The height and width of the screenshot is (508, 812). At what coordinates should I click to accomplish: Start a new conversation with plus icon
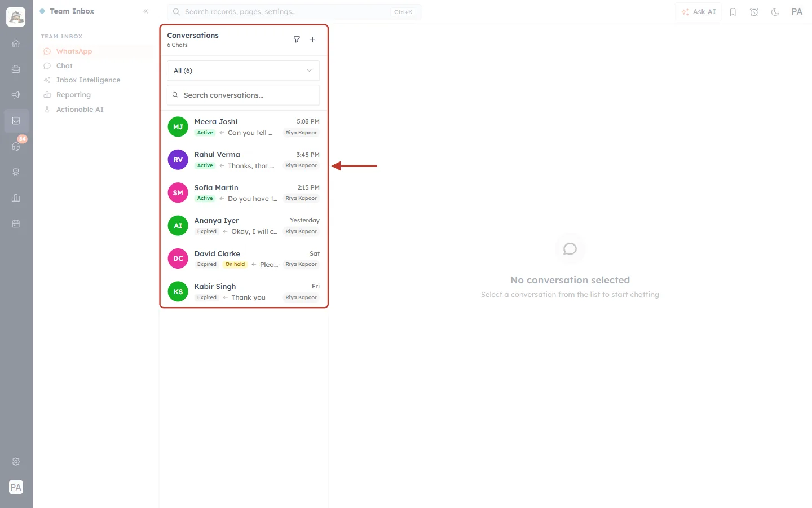[312, 40]
